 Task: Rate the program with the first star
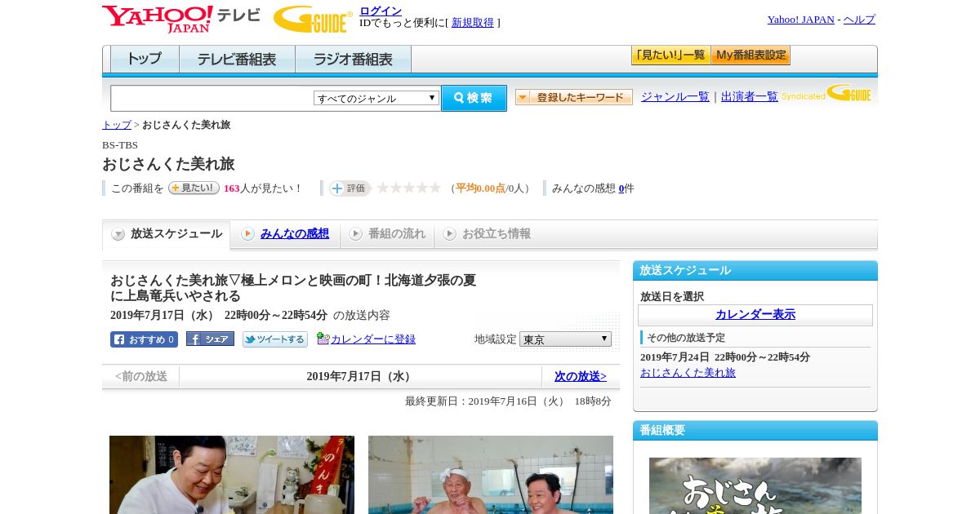(x=383, y=188)
